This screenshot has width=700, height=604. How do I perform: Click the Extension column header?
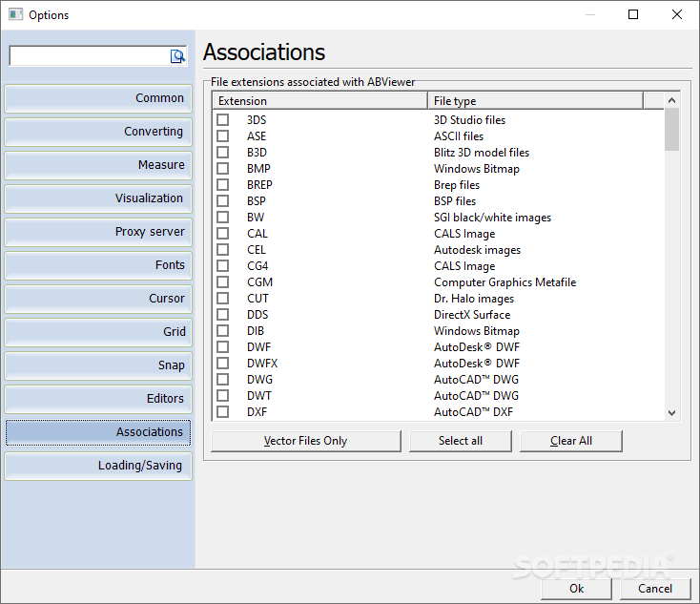click(320, 101)
